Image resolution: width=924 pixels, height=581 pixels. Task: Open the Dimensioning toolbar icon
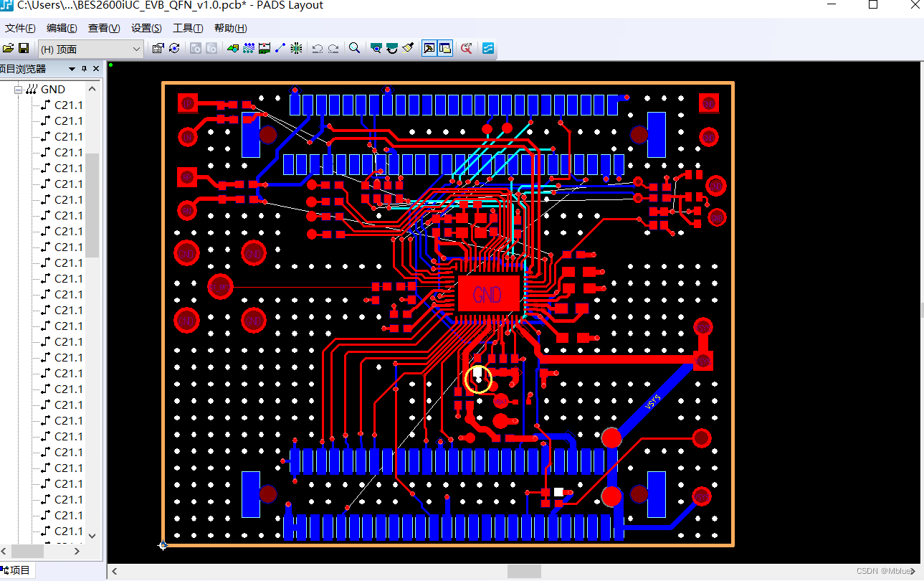(265, 48)
